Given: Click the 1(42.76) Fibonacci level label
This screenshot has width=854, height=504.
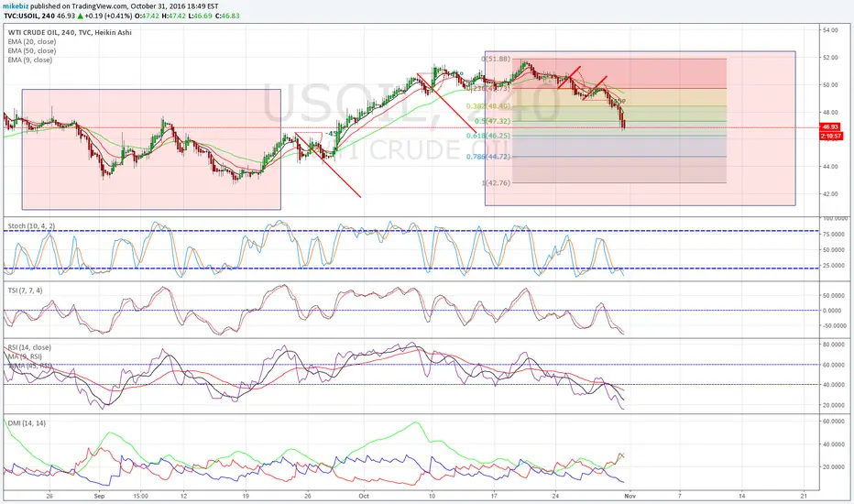Looking at the screenshot, I should point(496,183).
